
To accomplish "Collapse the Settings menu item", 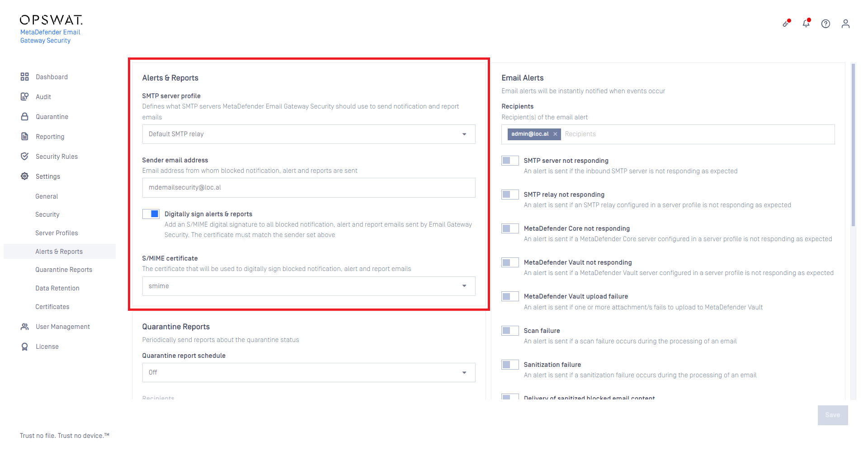I will pyautogui.click(x=48, y=176).
